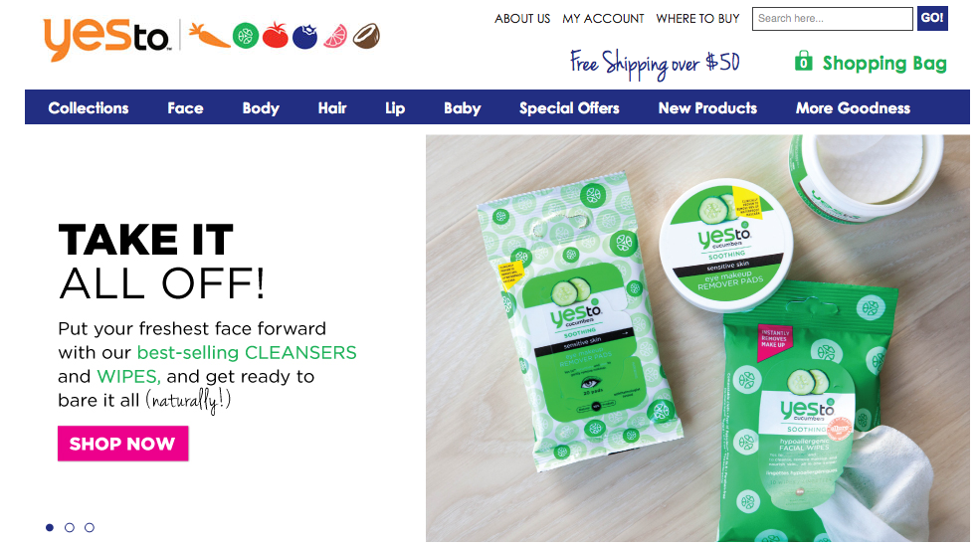Click the Search here input field

(832, 19)
